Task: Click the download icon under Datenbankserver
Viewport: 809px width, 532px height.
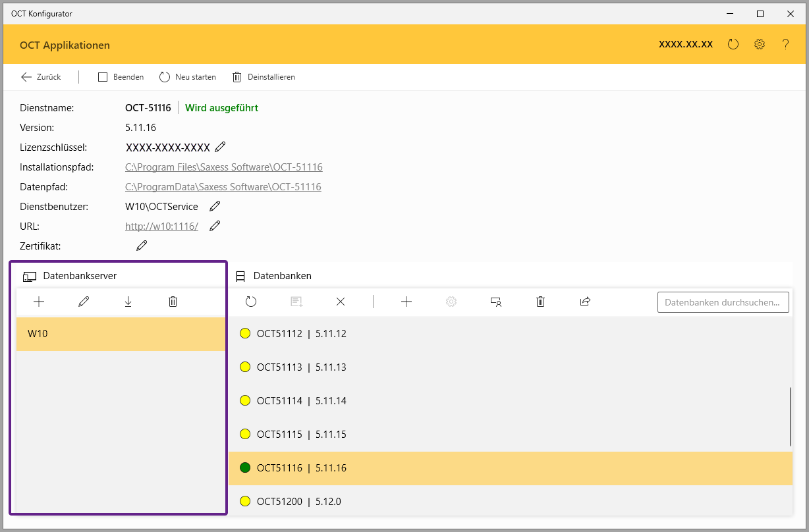Action: point(128,302)
